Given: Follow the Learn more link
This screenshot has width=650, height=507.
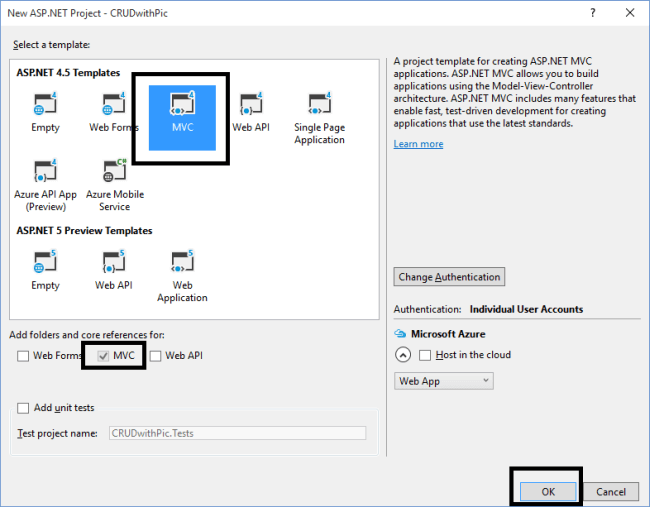Looking at the screenshot, I should point(418,144).
